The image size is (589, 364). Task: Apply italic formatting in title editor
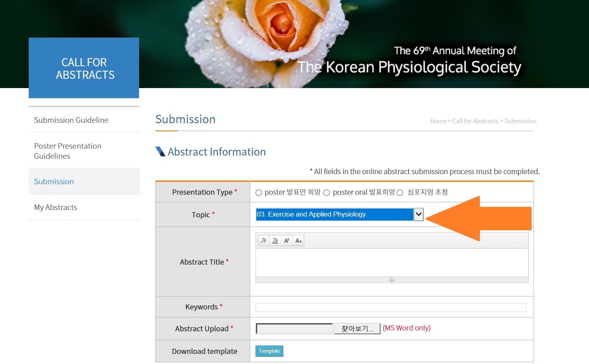coord(264,241)
